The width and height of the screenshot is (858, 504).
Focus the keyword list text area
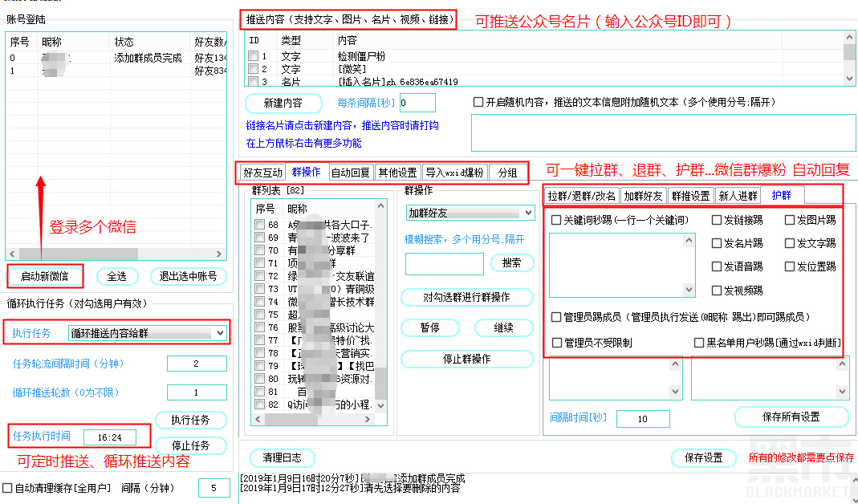(616, 266)
